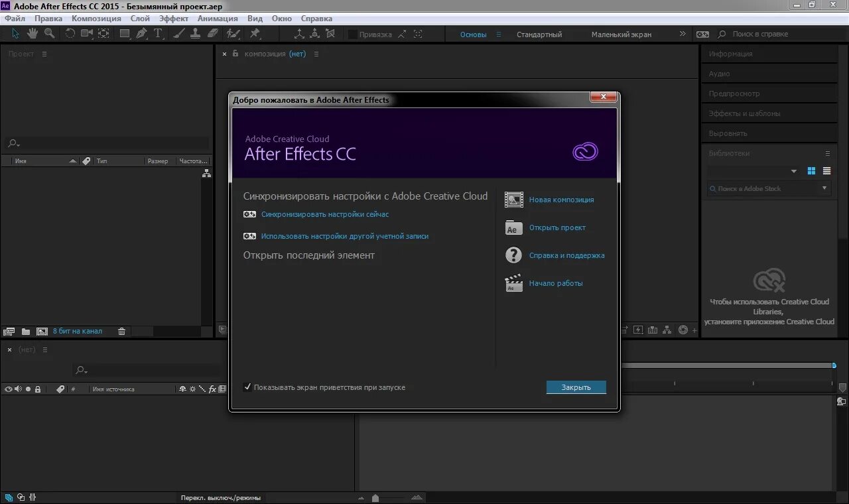The height and width of the screenshot is (504, 849).
Task: Click Синхронизировать настройки сейчас link
Action: pos(325,214)
